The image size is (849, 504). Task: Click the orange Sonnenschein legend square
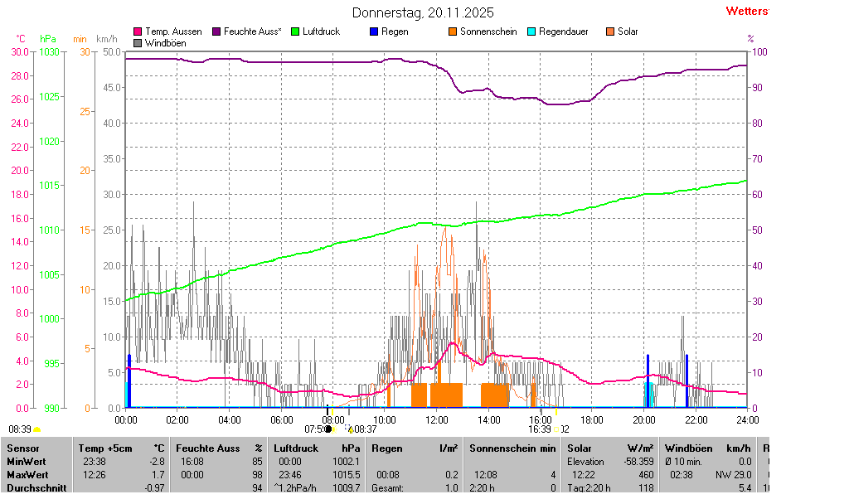click(x=453, y=31)
